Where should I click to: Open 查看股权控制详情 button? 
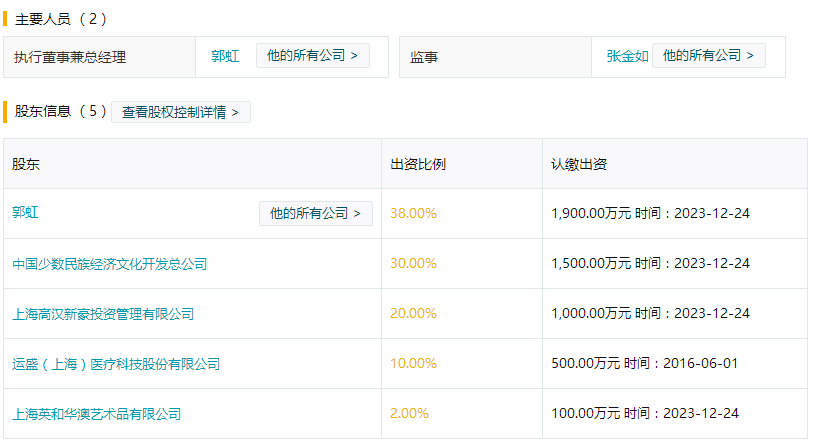[180, 112]
